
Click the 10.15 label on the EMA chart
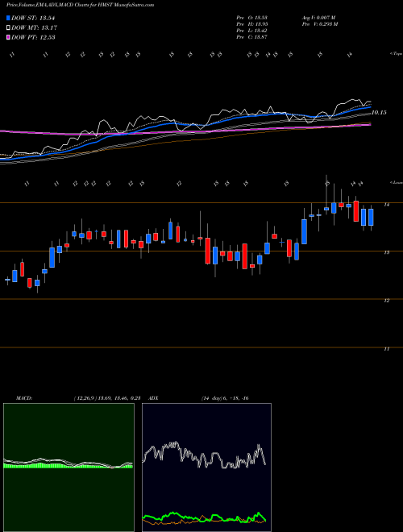pyautogui.click(x=379, y=112)
